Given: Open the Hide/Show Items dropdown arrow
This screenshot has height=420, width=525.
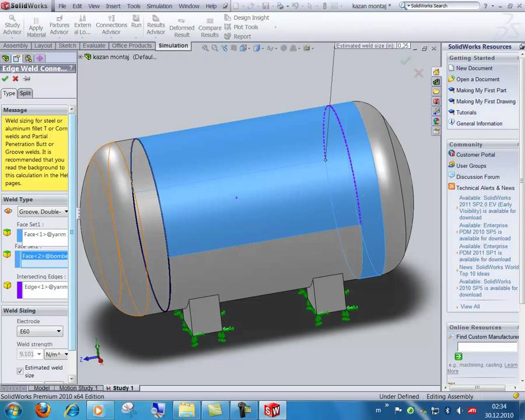Looking at the screenshot, I should (x=276, y=48).
